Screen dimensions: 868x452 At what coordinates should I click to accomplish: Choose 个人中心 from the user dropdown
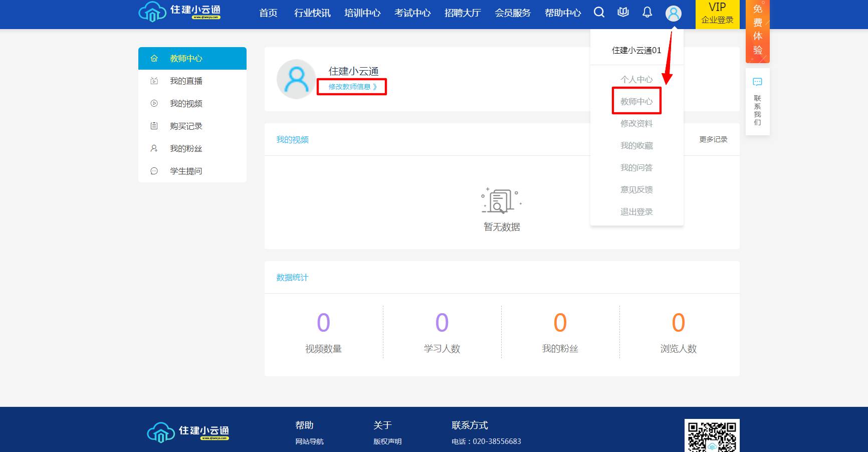tap(636, 79)
